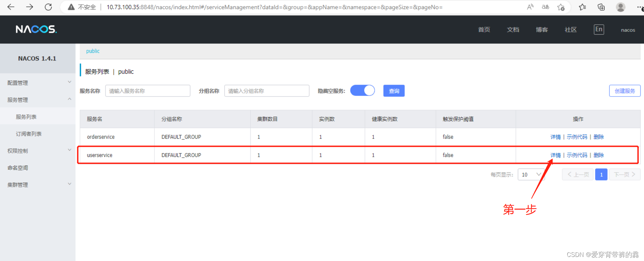Image resolution: width=644 pixels, height=261 pixels.
Task: Open 示例代码 for orderservice
Action: (x=577, y=137)
